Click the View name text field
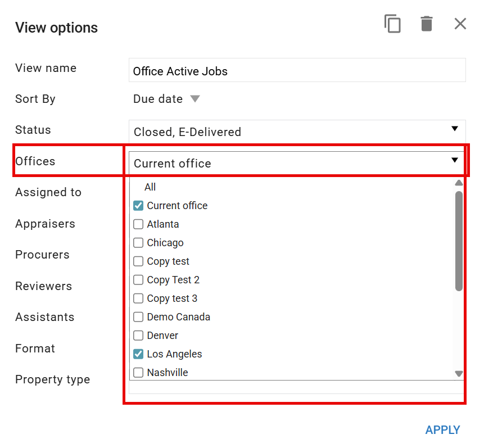 pyautogui.click(x=297, y=70)
